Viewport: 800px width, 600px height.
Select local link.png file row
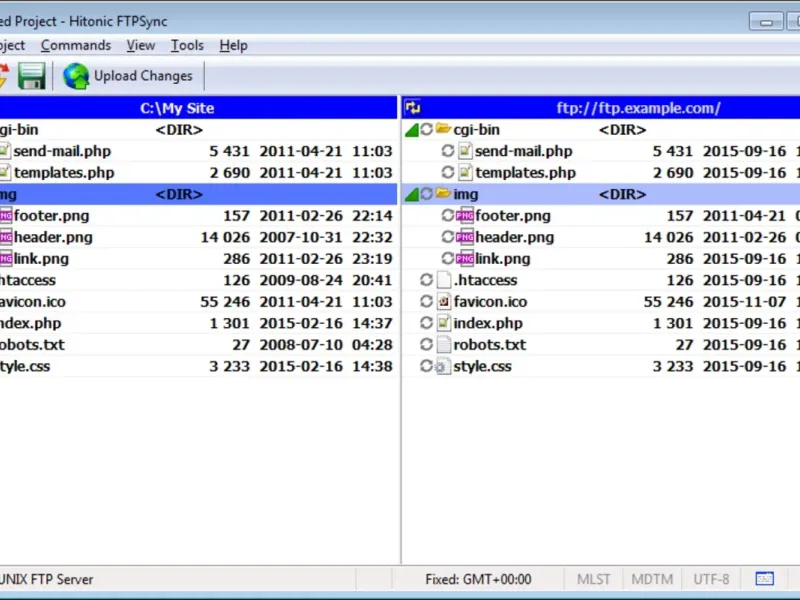198,259
